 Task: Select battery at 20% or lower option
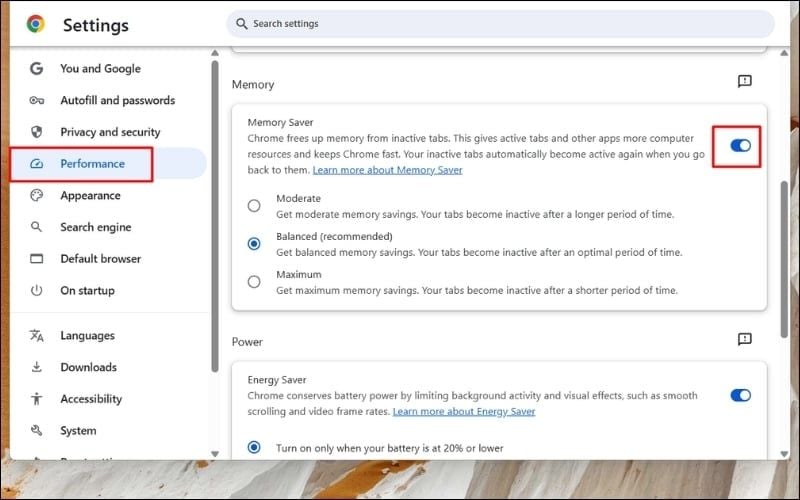tap(254, 447)
